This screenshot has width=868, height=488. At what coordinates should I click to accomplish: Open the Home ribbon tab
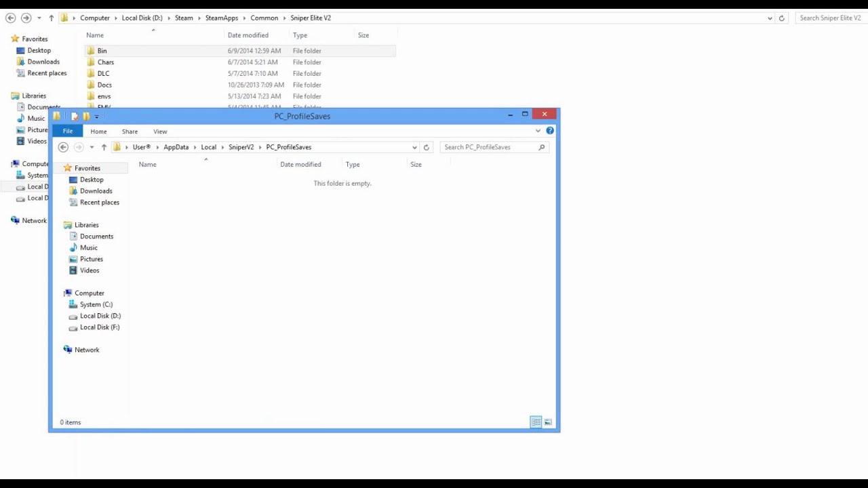(98, 131)
